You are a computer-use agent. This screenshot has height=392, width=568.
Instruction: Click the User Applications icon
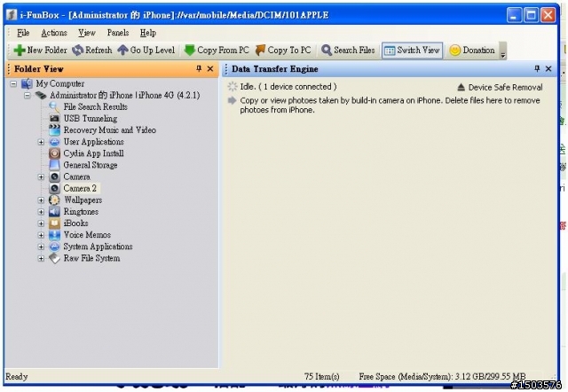(x=54, y=142)
